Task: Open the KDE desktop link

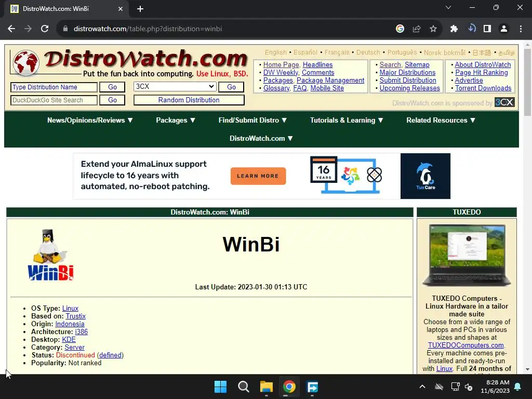Action: [69, 339]
